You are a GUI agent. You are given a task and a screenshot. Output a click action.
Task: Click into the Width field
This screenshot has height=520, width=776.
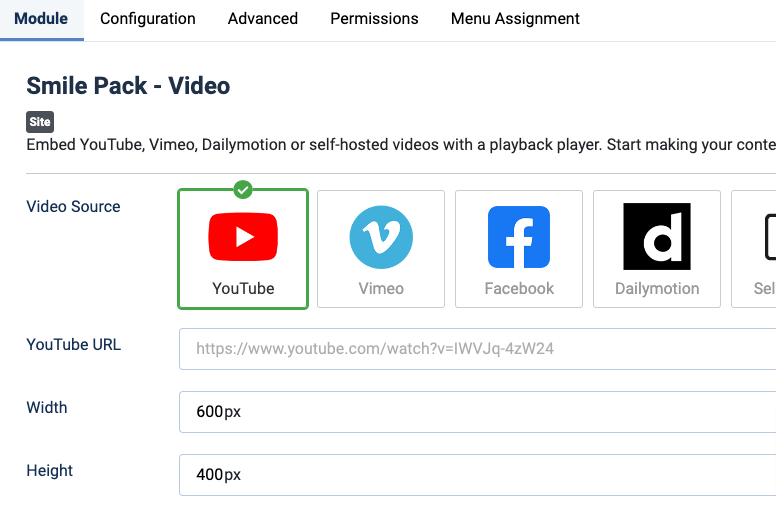click(x=478, y=412)
